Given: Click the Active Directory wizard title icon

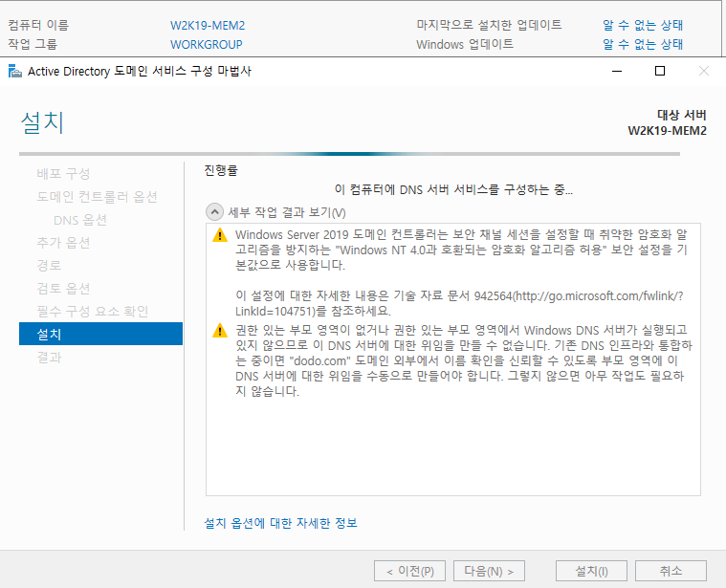Looking at the screenshot, I should point(15,72).
